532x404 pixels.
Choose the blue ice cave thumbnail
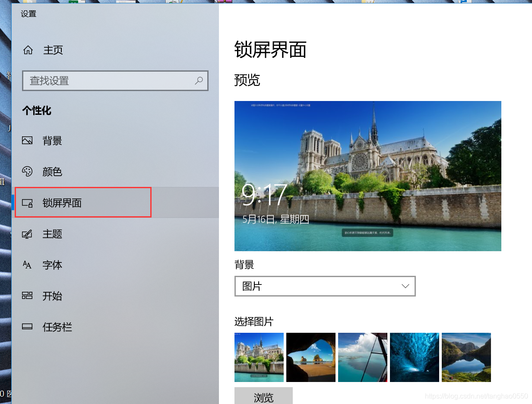point(415,357)
